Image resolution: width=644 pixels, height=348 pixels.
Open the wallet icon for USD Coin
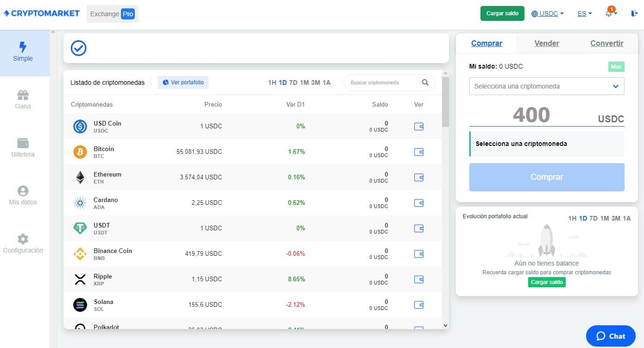(x=419, y=126)
